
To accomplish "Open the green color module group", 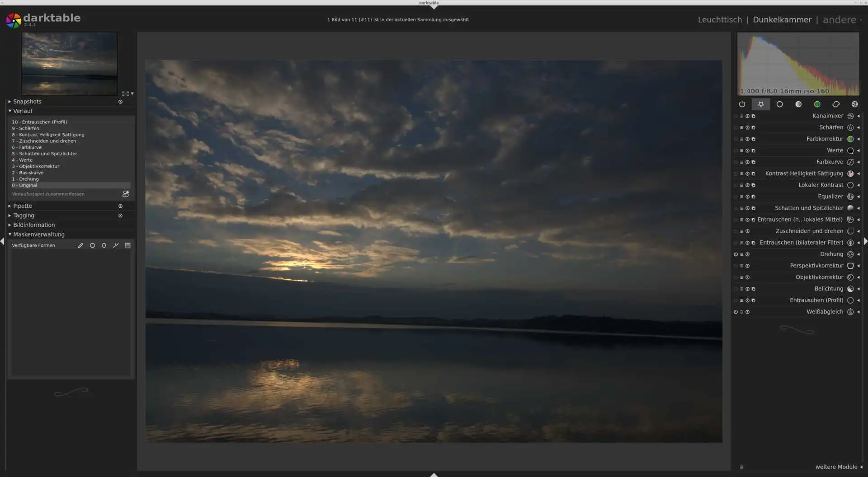I will [x=817, y=104].
